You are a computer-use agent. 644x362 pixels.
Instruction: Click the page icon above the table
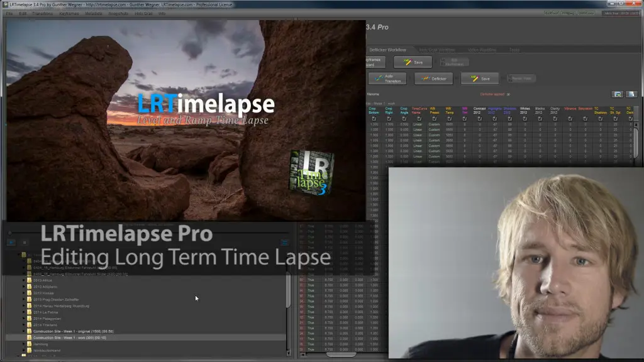tap(631, 94)
